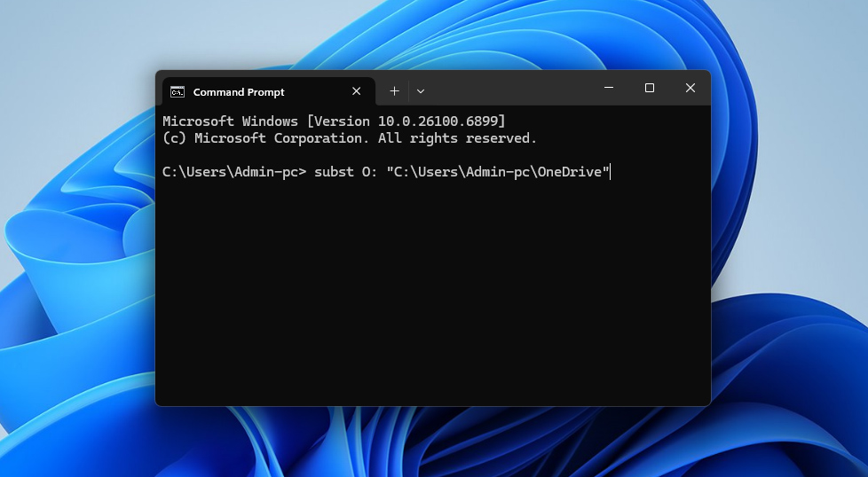868x477 pixels.
Task: Minimize the terminal window
Action: pos(609,88)
